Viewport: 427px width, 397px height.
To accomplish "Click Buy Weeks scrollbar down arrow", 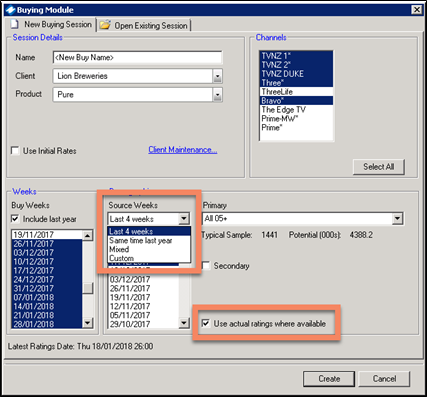I will [x=87, y=323].
